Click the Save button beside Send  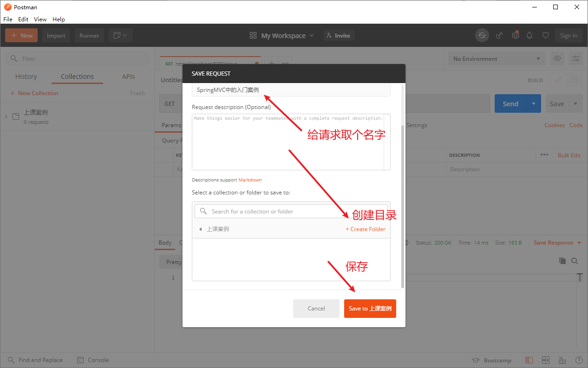click(557, 103)
